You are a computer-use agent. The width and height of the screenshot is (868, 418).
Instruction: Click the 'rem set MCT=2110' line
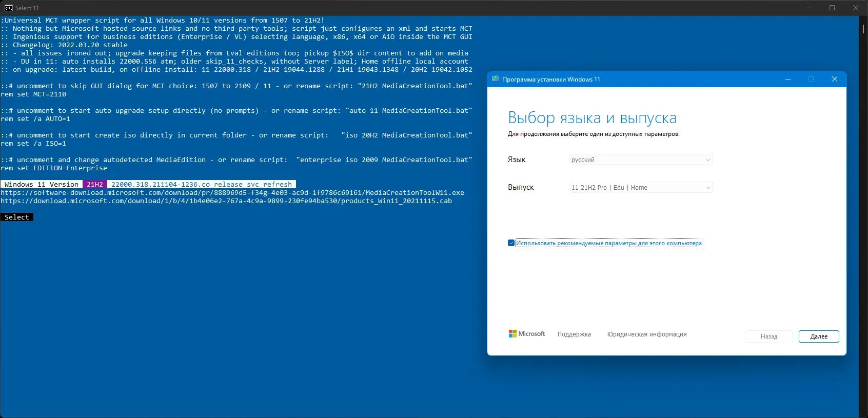pos(33,94)
